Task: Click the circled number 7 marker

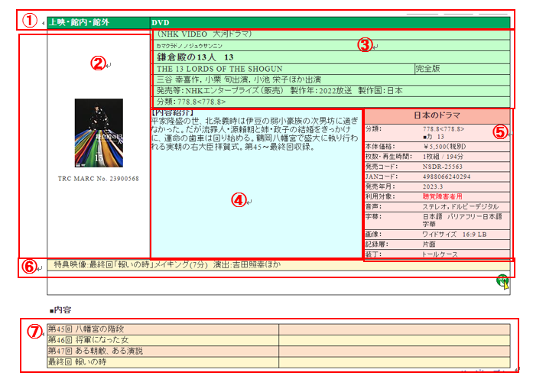Action: (34, 332)
